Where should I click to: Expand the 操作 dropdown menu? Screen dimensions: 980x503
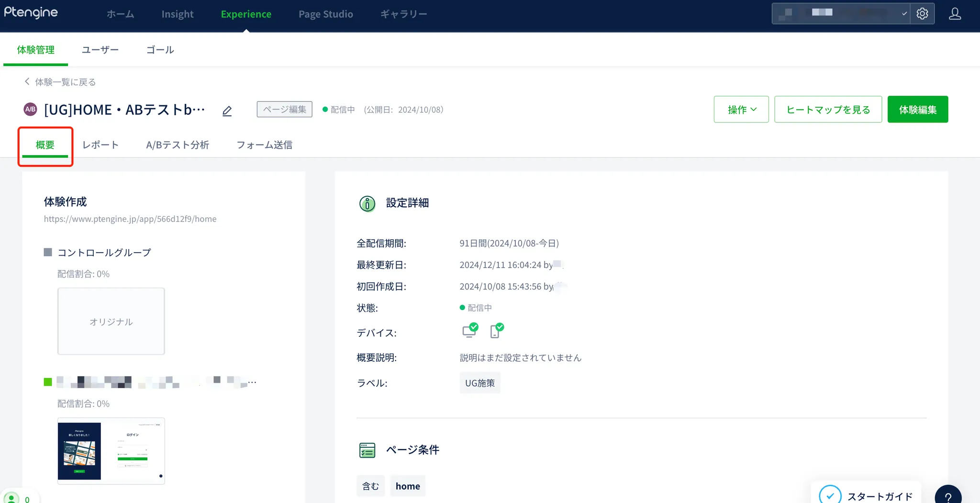tap(741, 110)
